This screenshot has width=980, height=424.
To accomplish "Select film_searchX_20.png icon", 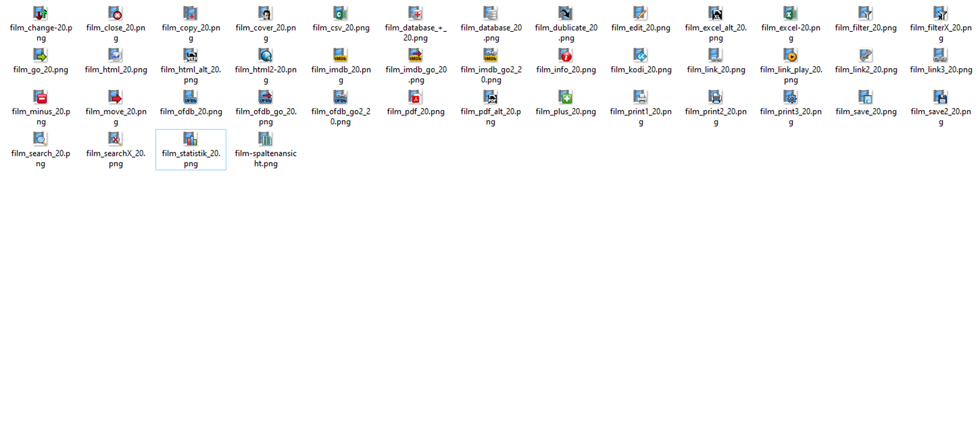I will pos(115,138).
